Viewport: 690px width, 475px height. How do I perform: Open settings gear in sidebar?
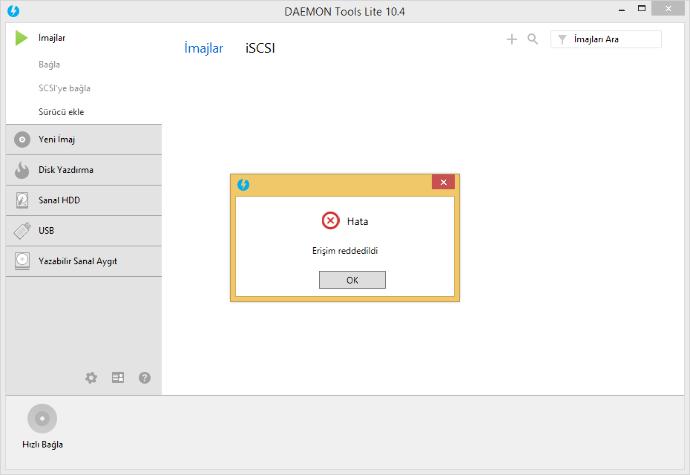[x=91, y=378]
